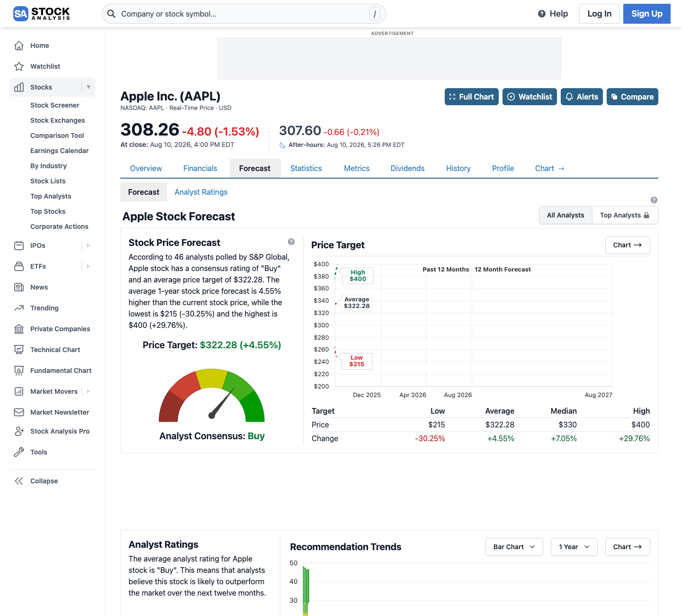Open the Stock Exchanges link
682x616 pixels.
pyautogui.click(x=58, y=120)
